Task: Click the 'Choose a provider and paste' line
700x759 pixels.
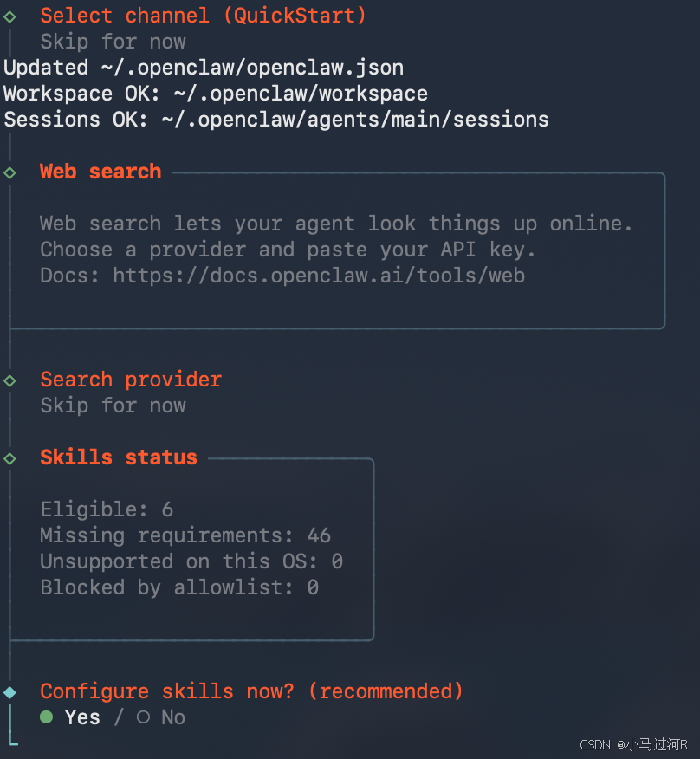Action: [288, 250]
